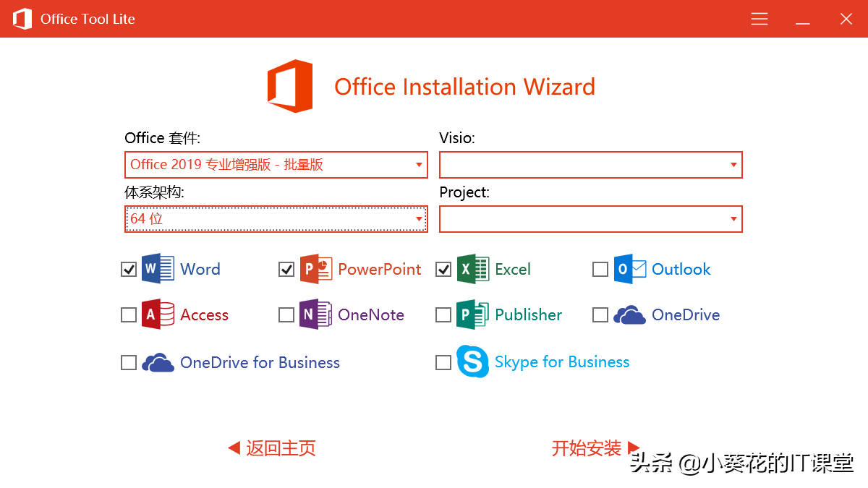Click the OneDrive for Business label text
This screenshot has height=488, width=868.
click(260, 363)
